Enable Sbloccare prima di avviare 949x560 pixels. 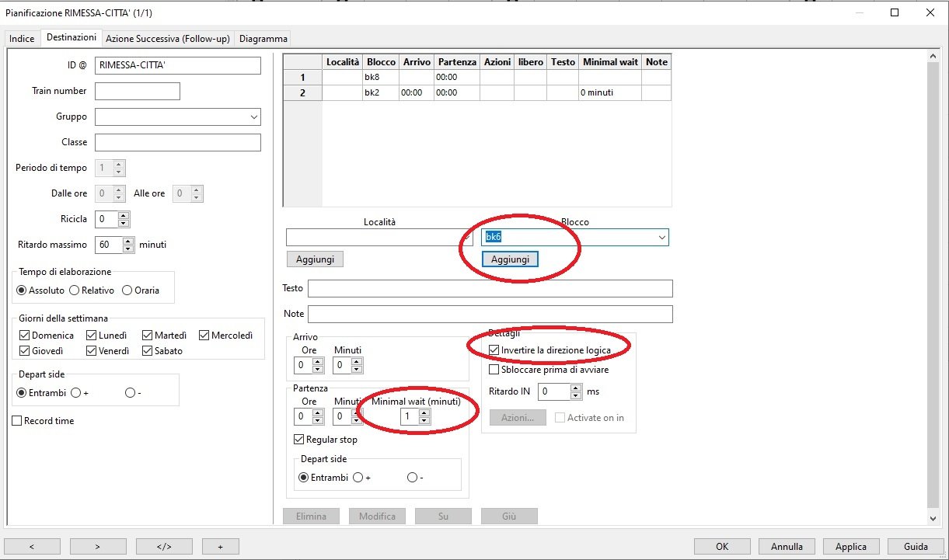tap(494, 370)
